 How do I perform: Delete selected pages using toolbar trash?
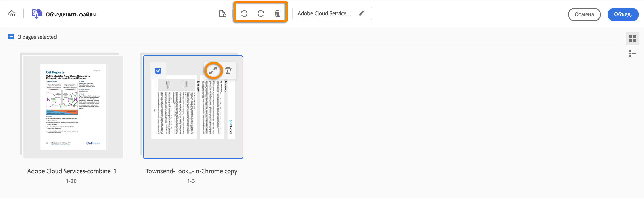click(277, 13)
